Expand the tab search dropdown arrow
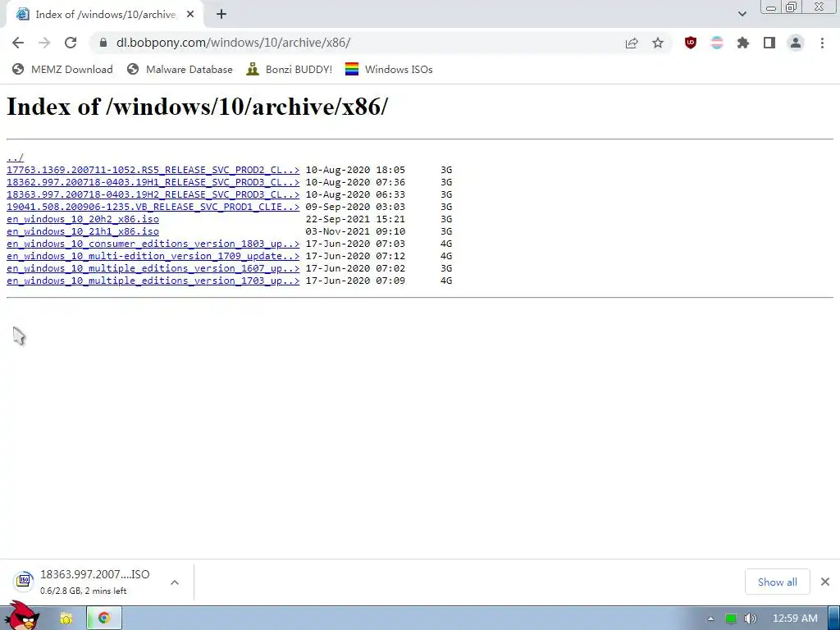The width and height of the screenshot is (840, 630). tap(742, 14)
